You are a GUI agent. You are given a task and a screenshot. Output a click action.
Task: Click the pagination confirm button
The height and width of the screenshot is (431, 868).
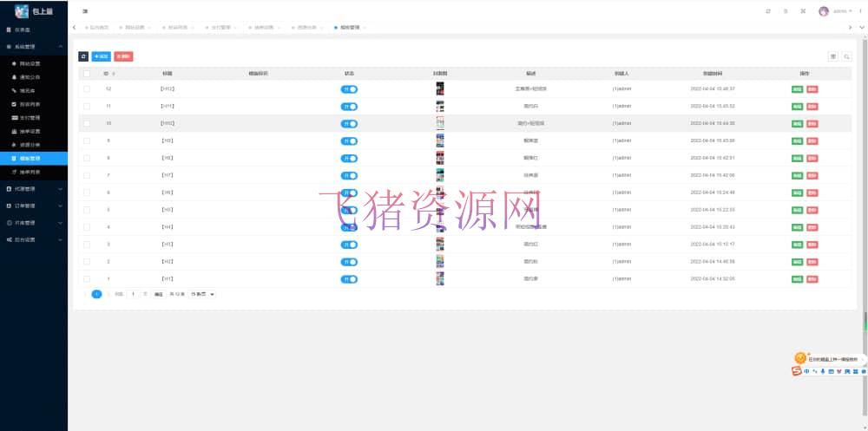(158, 294)
